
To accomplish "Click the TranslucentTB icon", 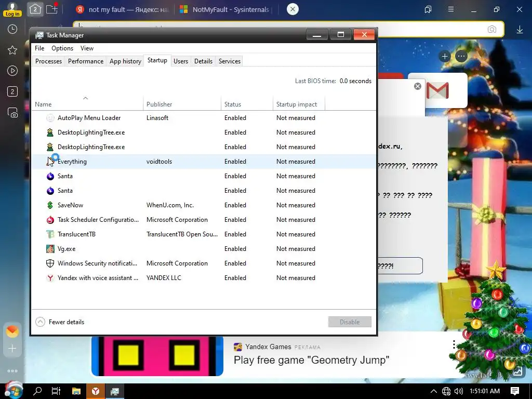I will 50,234.
